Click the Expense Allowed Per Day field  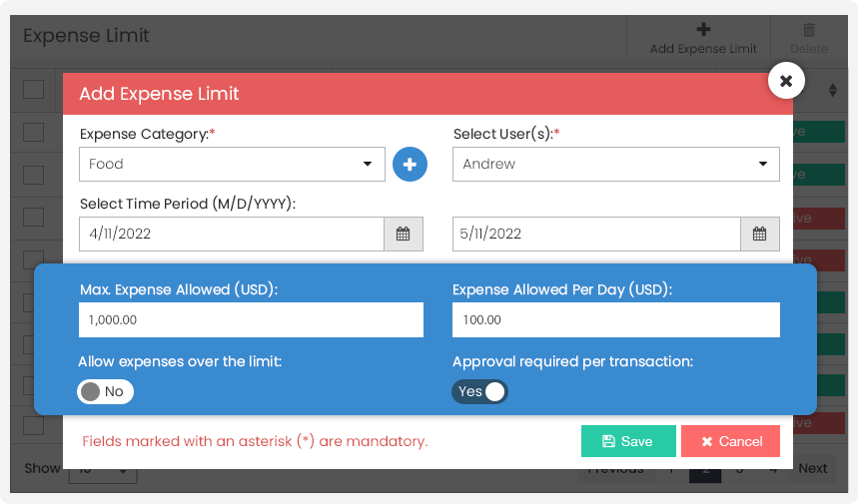tap(615, 319)
